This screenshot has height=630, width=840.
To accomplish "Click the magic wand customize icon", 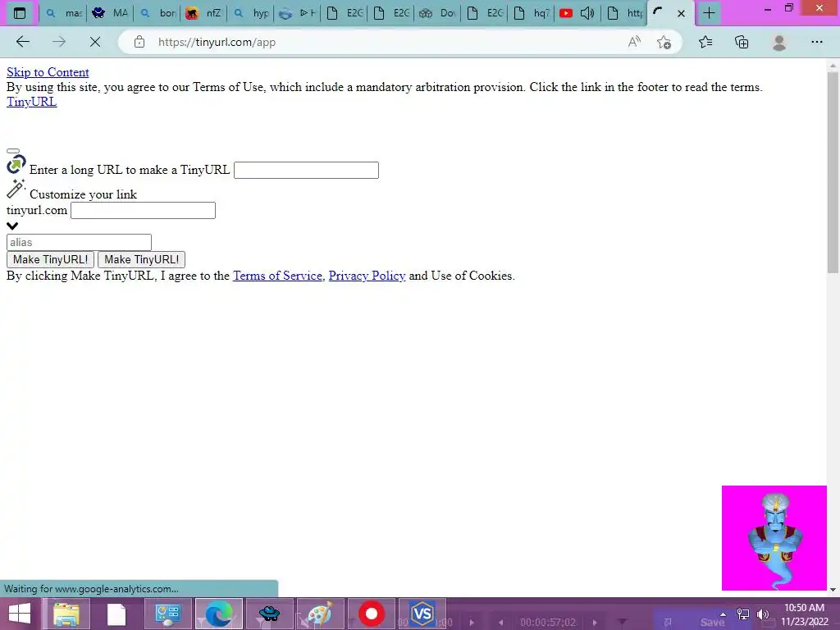I will pos(16,189).
